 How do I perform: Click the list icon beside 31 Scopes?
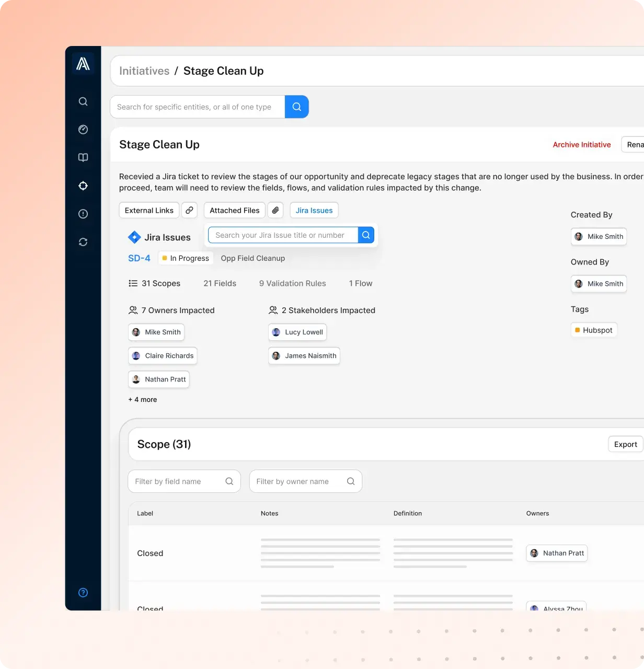point(133,283)
